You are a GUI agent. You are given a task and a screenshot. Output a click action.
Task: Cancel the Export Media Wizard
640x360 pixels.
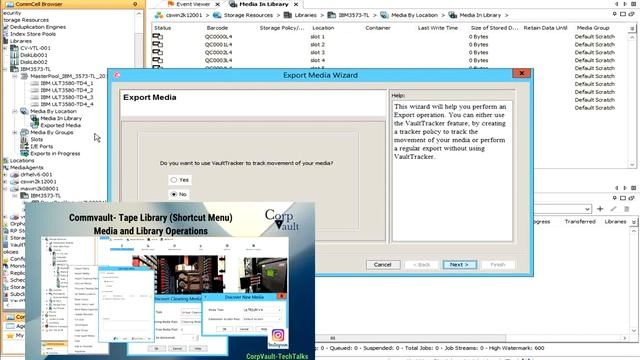382,265
